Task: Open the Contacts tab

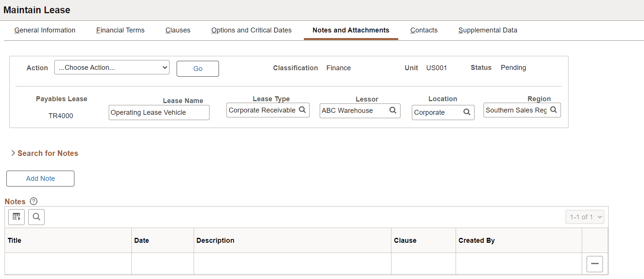Action: [424, 30]
